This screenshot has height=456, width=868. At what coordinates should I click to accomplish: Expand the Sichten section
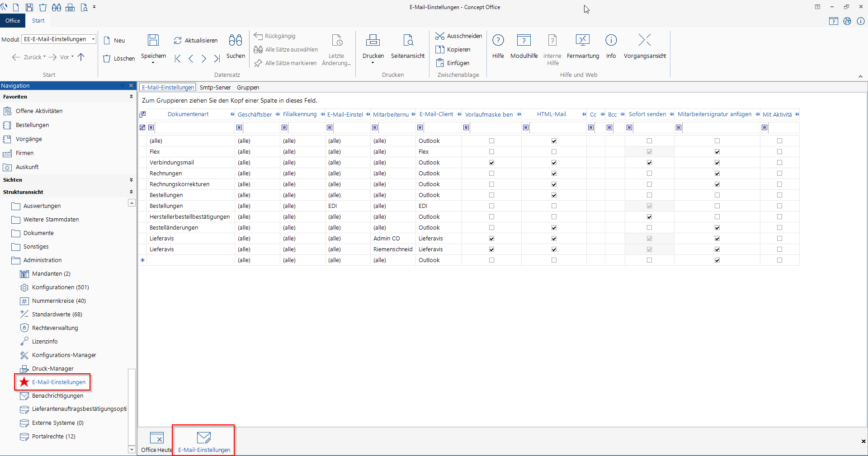tap(131, 180)
